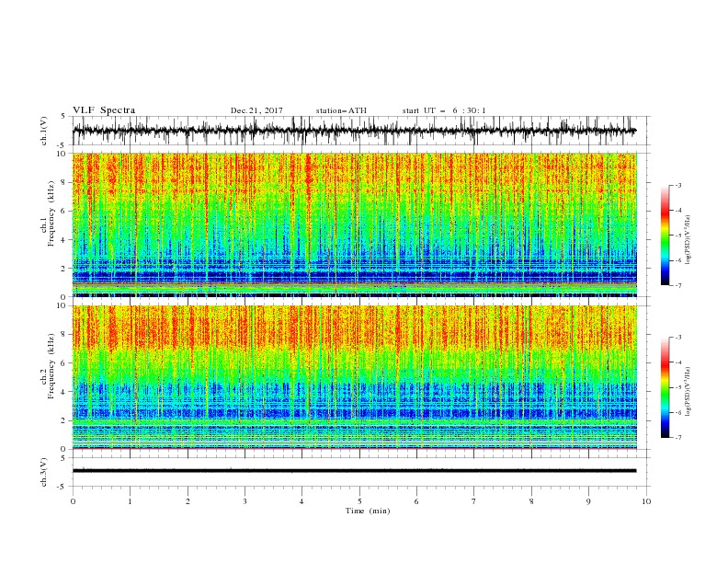Image resolution: width=728 pixels, height=563 pixels.
Task: Click time-axis tick label "7" at bottom
Action: coord(474,501)
